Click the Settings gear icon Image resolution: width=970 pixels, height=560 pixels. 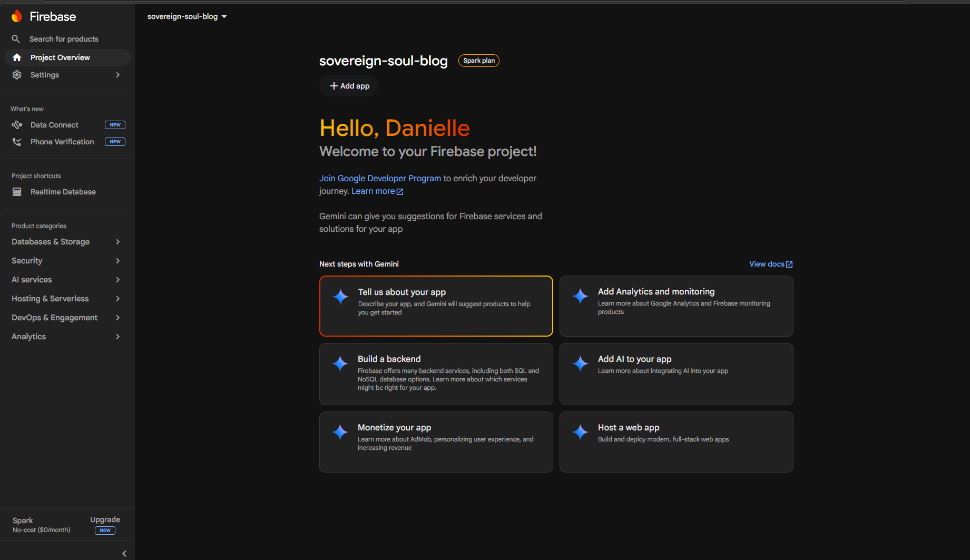[x=17, y=75]
